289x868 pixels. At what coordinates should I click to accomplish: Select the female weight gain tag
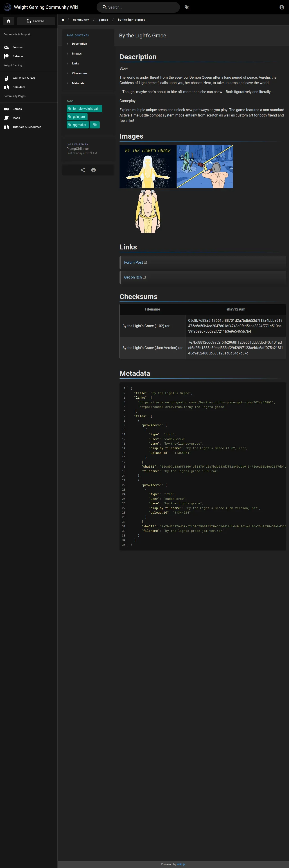click(84, 109)
